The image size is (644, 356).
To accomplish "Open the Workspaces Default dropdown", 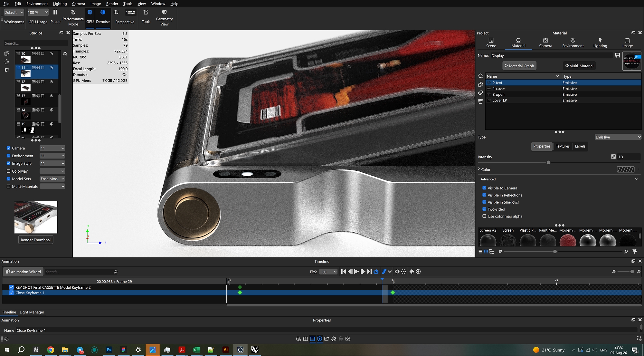I will [14, 12].
